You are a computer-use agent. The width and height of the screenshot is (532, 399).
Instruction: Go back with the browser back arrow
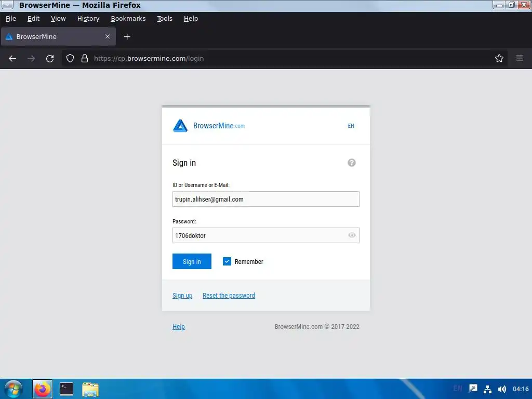(x=12, y=58)
